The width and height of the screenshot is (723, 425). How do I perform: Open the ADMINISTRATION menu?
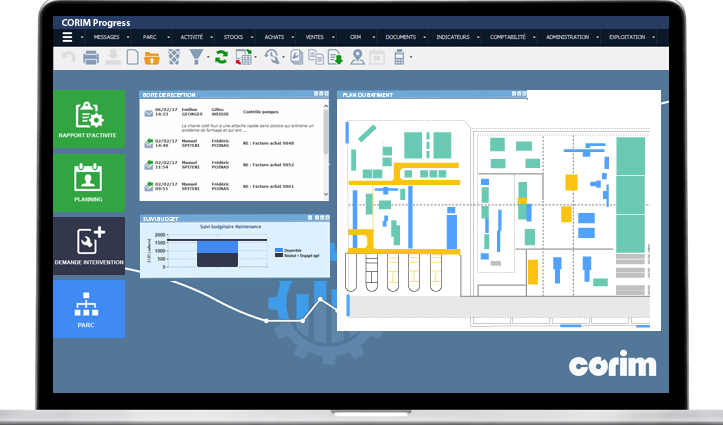pos(568,37)
